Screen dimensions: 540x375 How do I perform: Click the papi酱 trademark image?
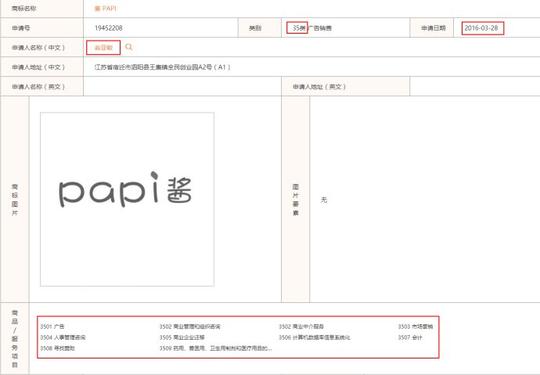[127, 199]
